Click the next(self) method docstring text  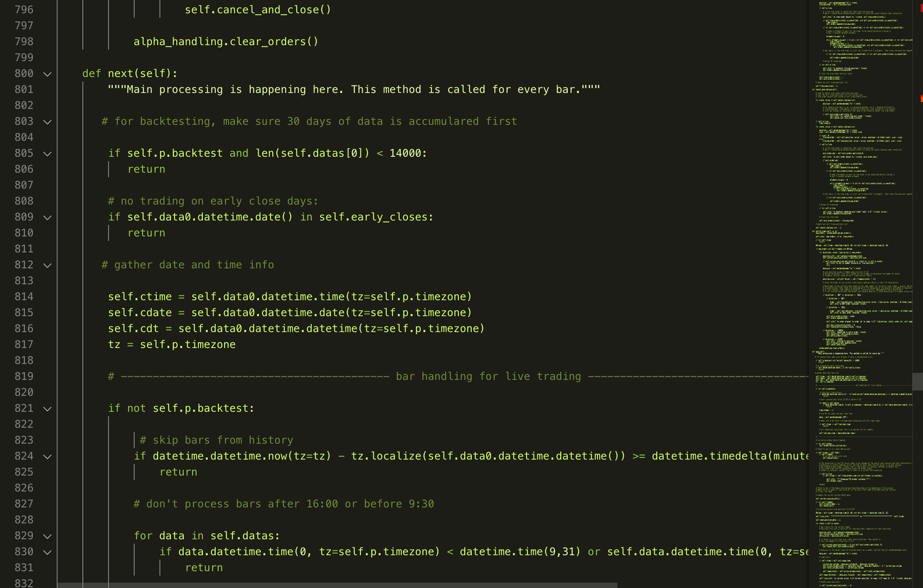pyautogui.click(x=354, y=89)
